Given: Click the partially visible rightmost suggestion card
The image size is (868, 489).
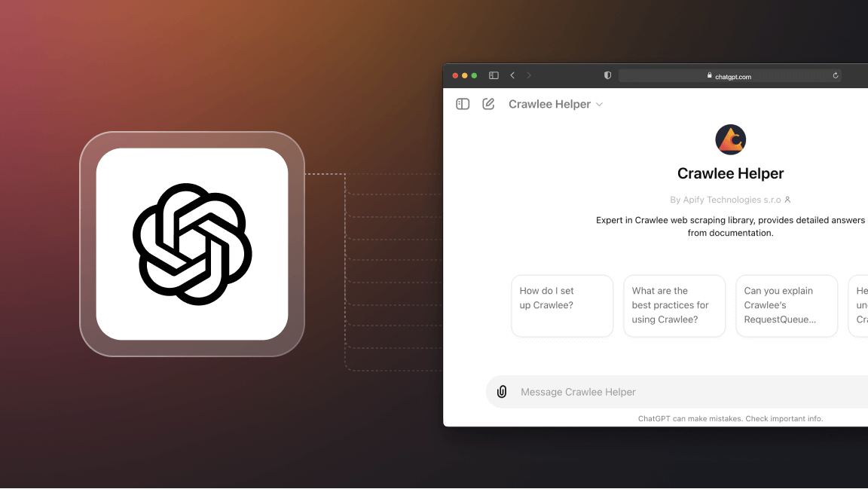Looking at the screenshot, I should pyautogui.click(x=862, y=305).
